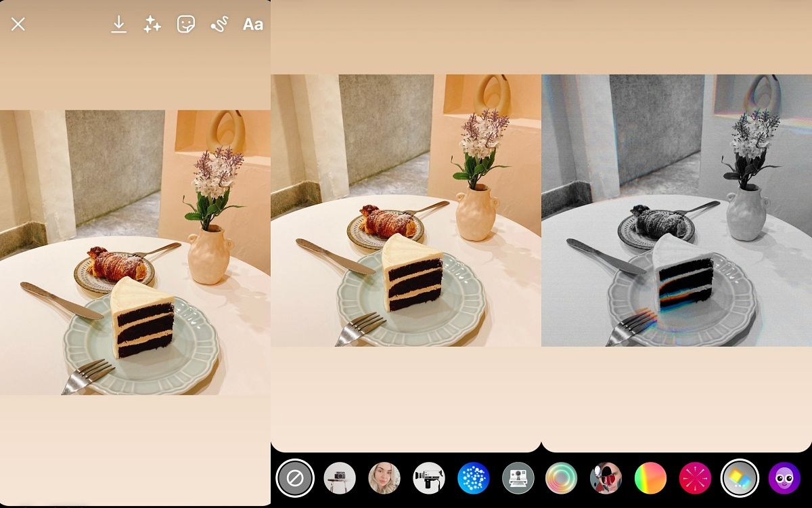The height and width of the screenshot is (508, 812).
Task: Choose the blue sparkle dots filter
Action: click(473, 478)
